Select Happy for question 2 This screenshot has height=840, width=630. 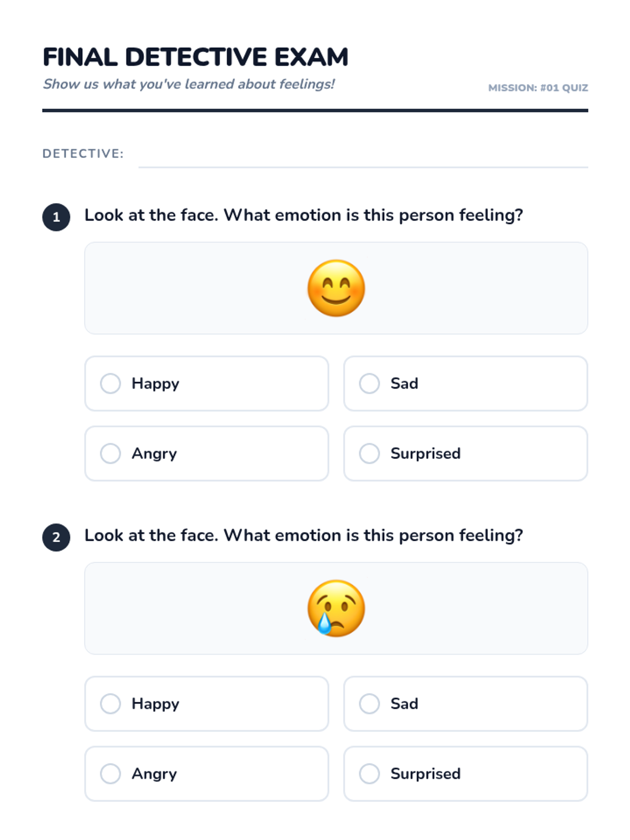pos(111,703)
